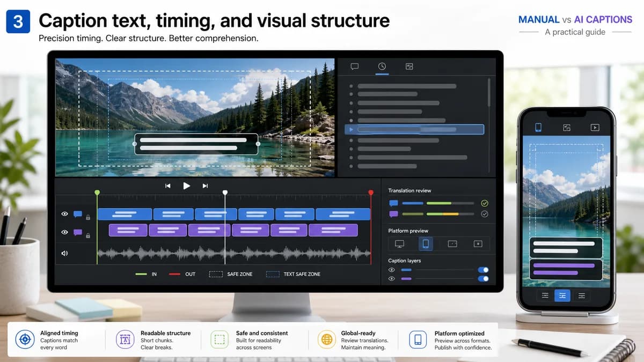Select mobile phone platform preview
644x362 pixels.
(426, 244)
